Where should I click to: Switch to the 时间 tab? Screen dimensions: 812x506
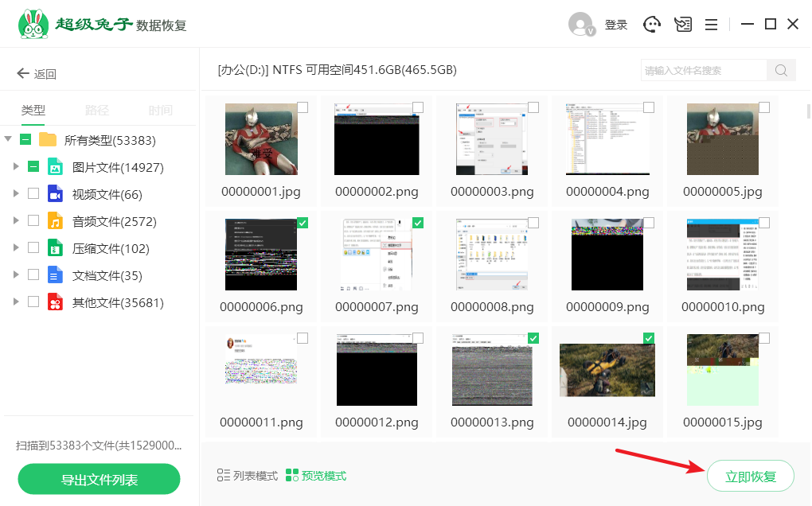pos(160,111)
